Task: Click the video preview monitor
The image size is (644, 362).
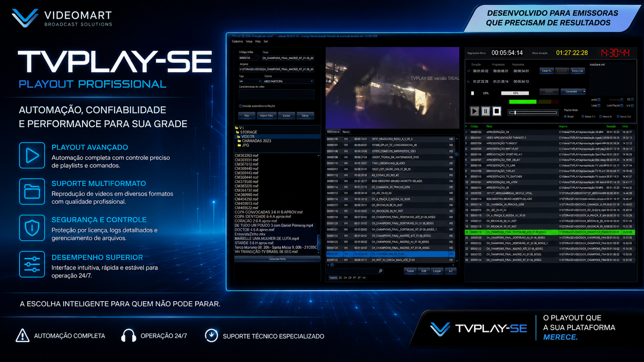Action: [x=392, y=88]
